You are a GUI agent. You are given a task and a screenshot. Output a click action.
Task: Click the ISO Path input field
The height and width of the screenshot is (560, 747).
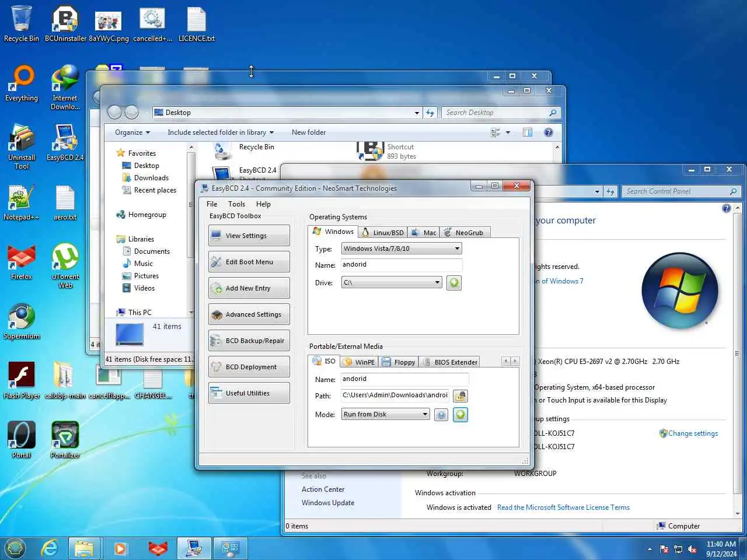395,395
